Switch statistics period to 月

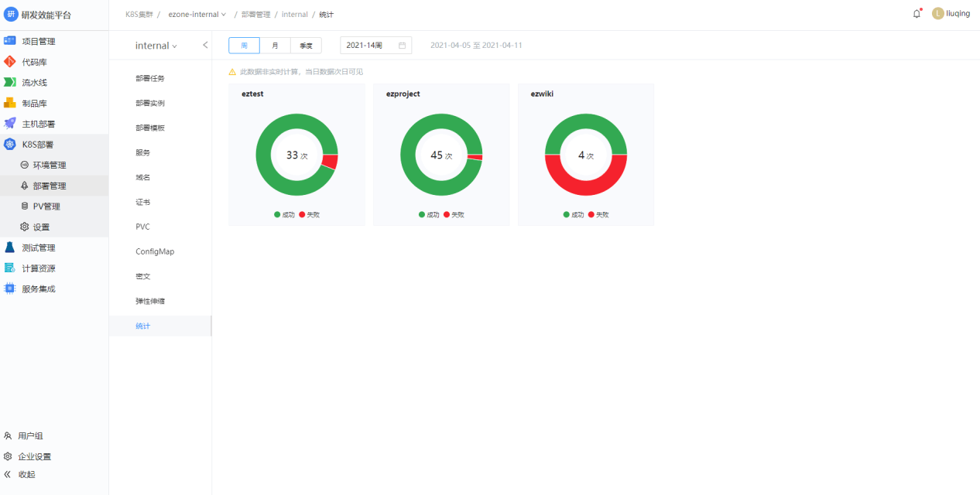tap(275, 46)
